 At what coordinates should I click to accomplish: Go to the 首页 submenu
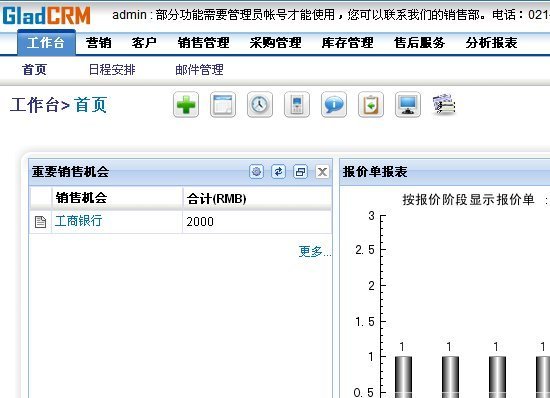pyautogui.click(x=34, y=69)
